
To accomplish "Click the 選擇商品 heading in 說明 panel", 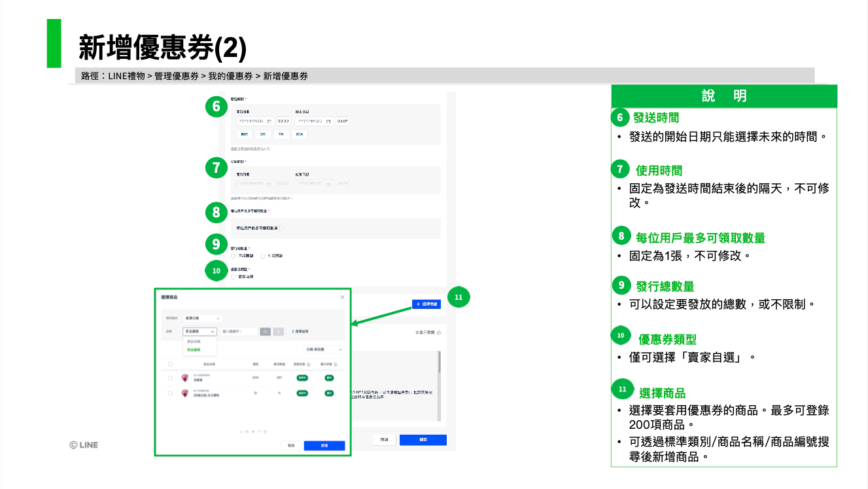I will pyautogui.click(x=662, y=393).
